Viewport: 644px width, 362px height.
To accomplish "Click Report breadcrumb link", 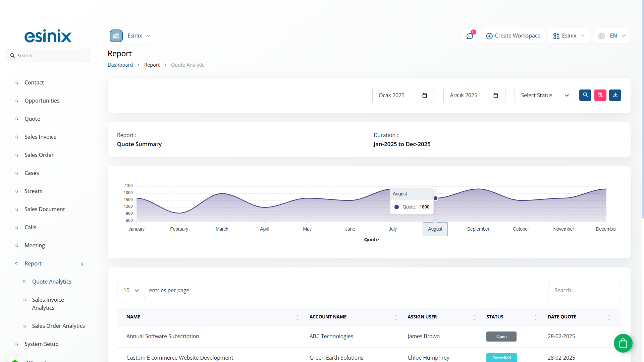I will [x=152, y=65].
